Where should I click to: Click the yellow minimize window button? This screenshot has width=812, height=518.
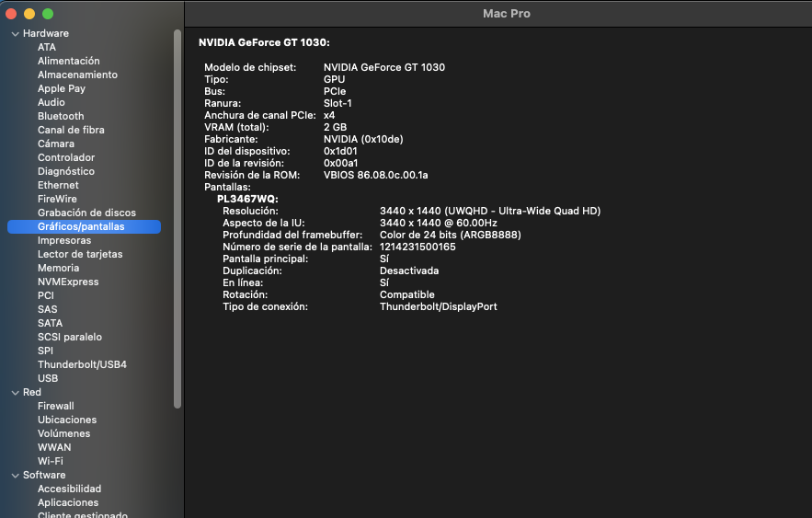29,14
